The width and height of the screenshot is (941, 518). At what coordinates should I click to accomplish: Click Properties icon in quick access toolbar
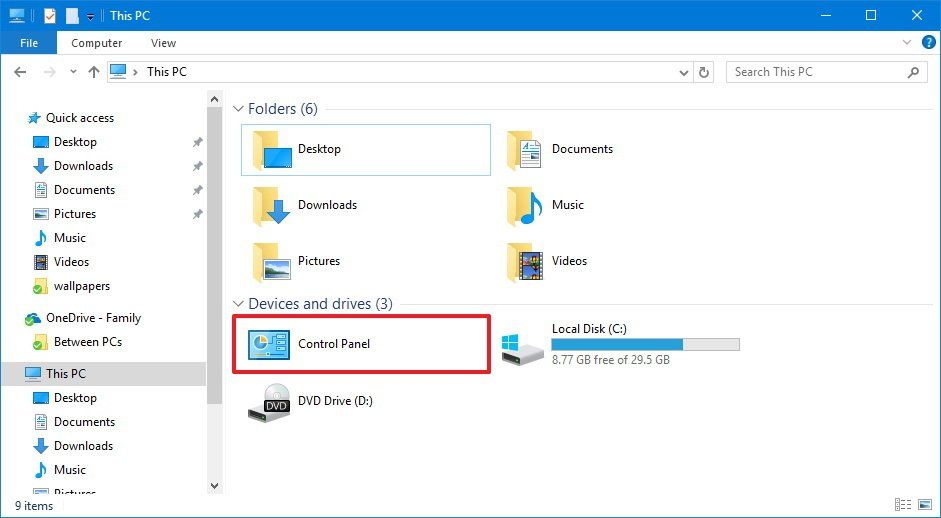[50, 16]
